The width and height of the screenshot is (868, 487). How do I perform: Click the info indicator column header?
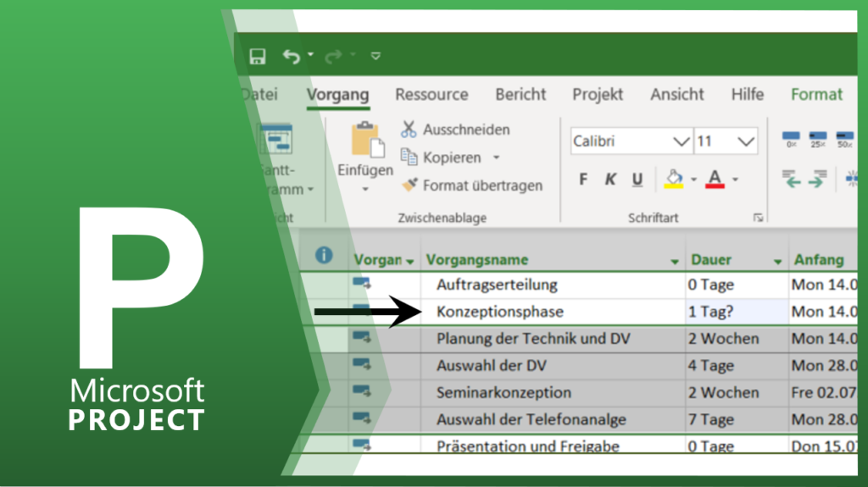324,255
